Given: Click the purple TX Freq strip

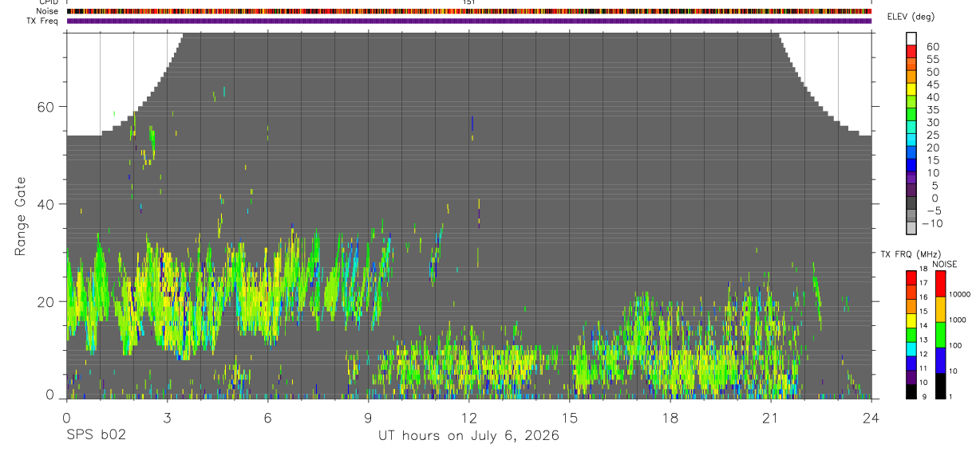Looking at the screenshot, I should coord(468,21).
